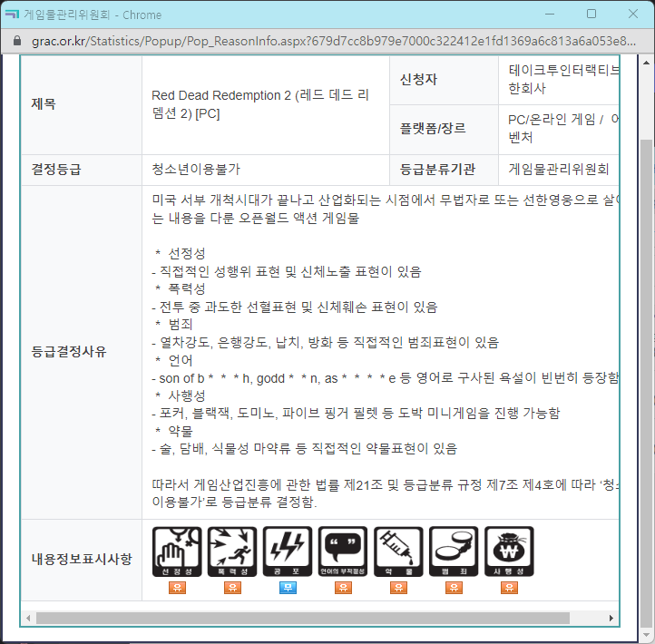
Task: Click the 유 badge under the 선정성 icon
Action: point(177,588)
